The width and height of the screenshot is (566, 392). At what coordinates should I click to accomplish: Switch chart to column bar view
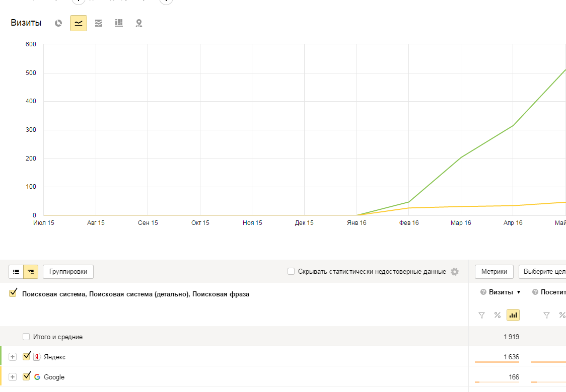(119, 23)
